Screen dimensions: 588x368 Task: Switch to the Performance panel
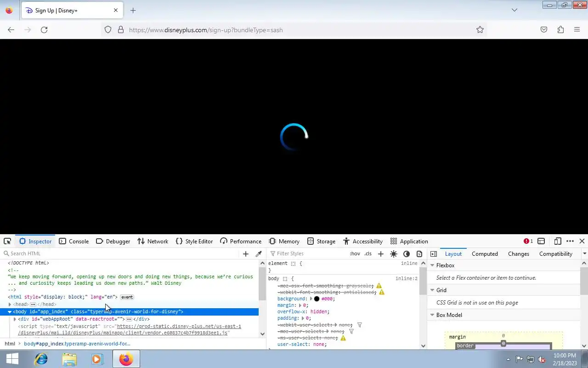[x=241, y=241]
